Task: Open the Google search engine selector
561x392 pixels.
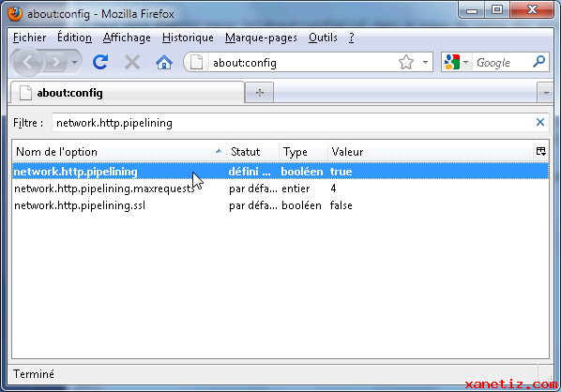Action: (x=456, y=62)
